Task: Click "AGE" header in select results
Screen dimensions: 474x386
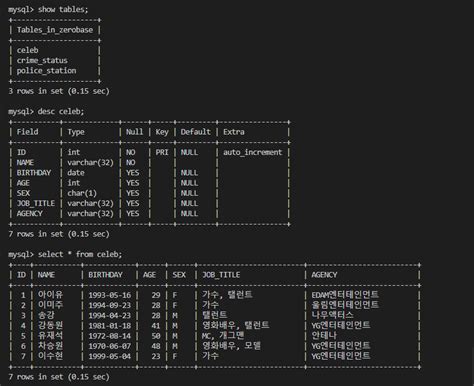Action: [x=149, y=275]
